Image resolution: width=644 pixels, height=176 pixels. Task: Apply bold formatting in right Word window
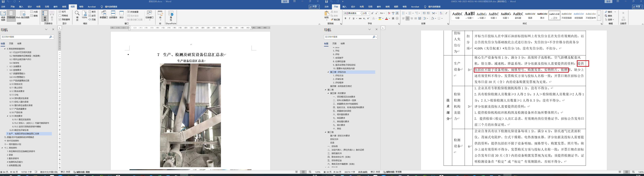pyautogui.click(x=346, y=18)
